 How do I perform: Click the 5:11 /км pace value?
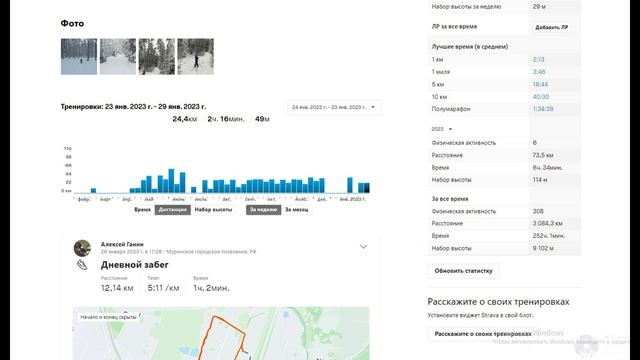pos(163,288)
